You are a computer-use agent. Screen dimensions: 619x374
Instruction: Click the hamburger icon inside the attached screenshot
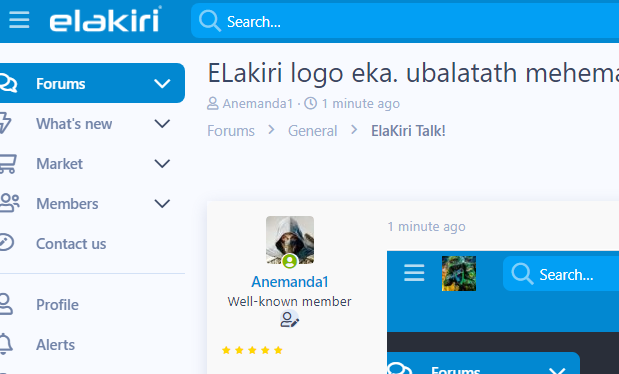[414, 273]
